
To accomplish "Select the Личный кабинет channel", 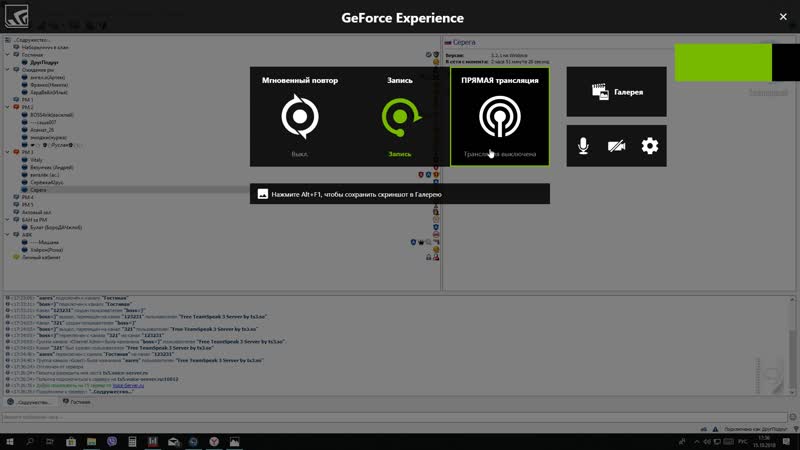I will (x=41, y=257).
